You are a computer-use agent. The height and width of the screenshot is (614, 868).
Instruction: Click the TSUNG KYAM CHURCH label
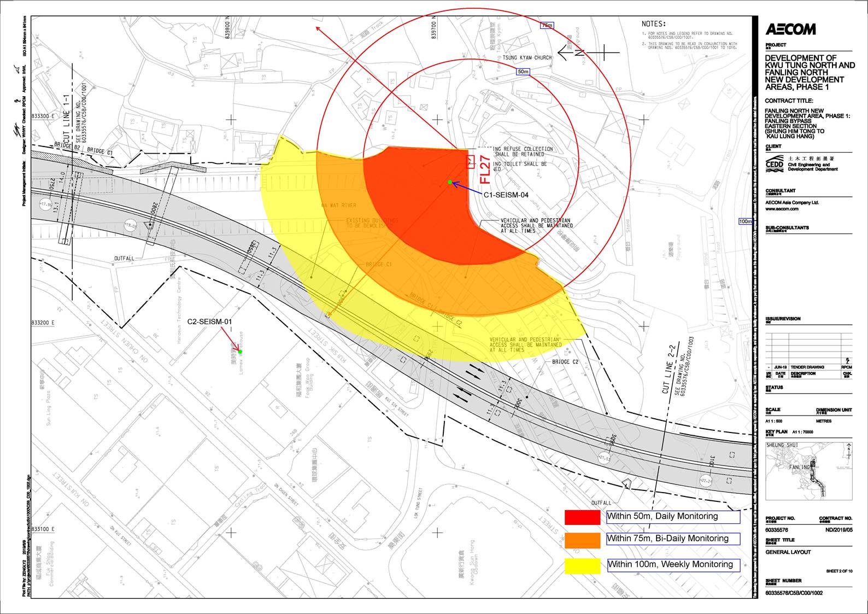pyautogui.click(x=527, y=57)
